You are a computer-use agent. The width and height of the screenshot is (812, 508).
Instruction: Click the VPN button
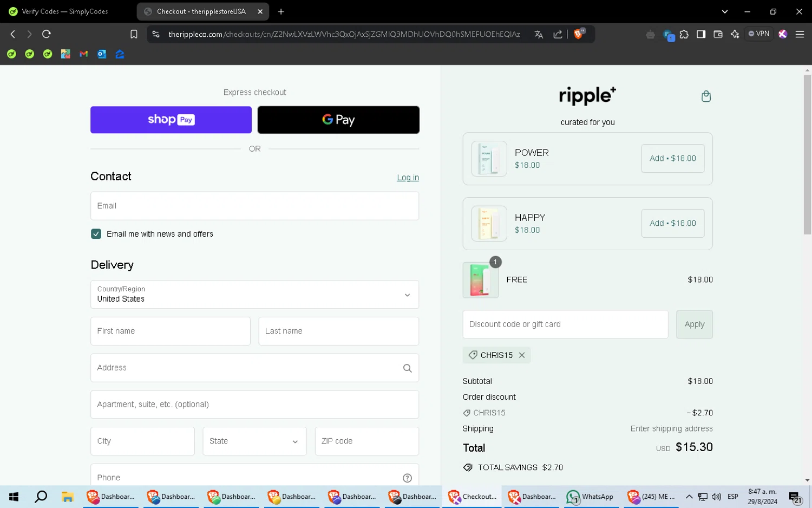pos(759,34)
